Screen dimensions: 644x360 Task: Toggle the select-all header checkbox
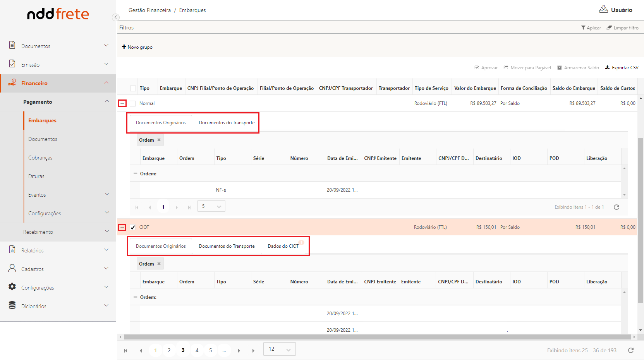133,88
